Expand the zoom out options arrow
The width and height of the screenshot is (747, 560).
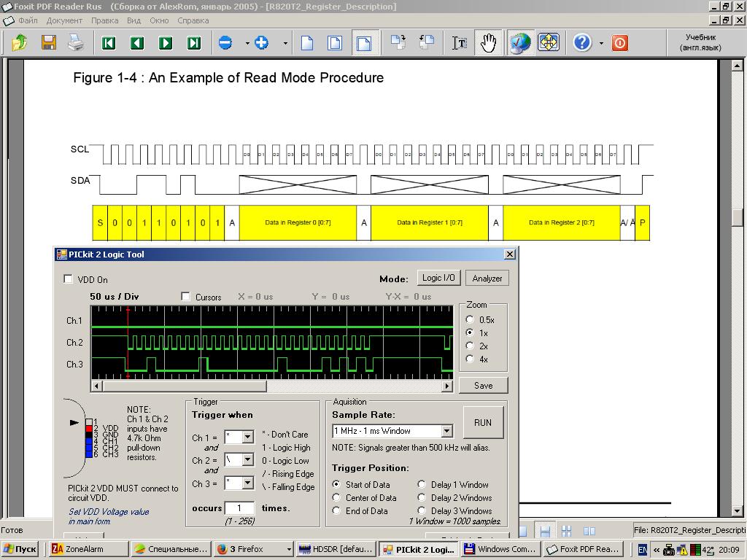(x=247, y=43)
